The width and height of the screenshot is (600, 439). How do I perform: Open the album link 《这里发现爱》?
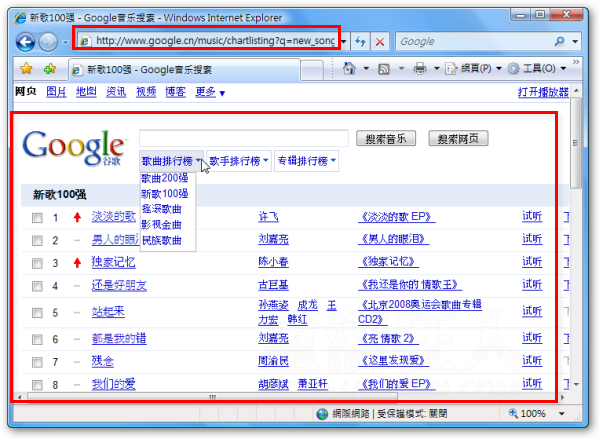coord(393,361)
